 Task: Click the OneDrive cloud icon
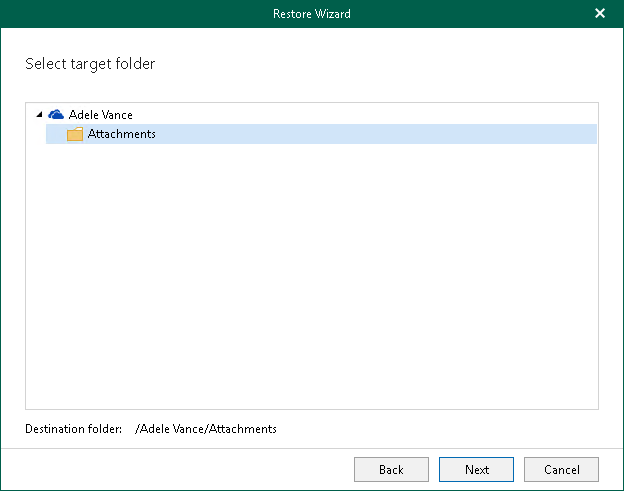(56, 115)
